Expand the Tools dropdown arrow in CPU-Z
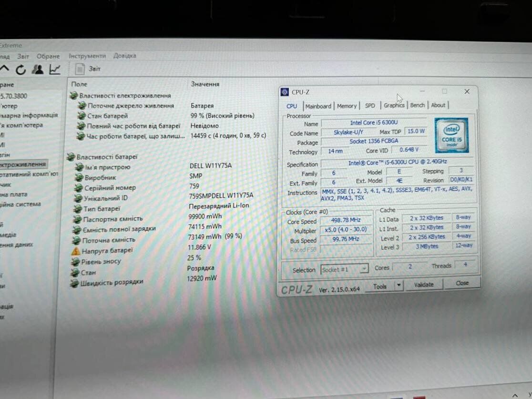Screen dimensions: 532x399 [x=399, y=286]
